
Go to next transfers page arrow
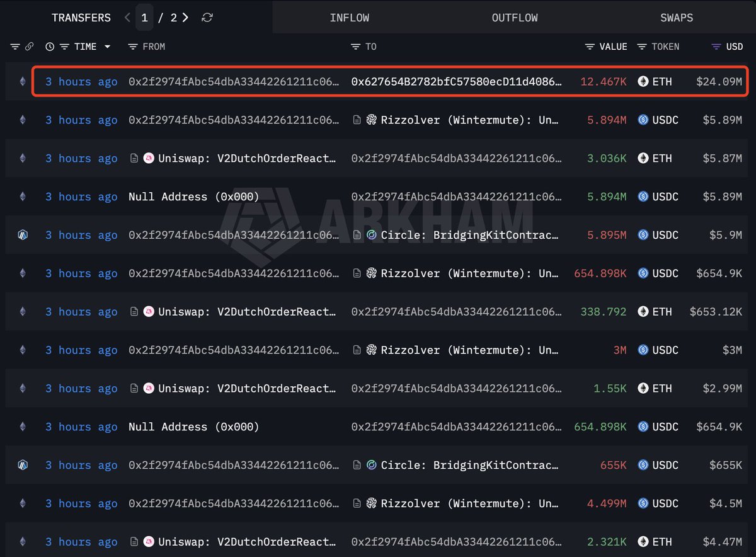pyautogui.click(x=185, y=18)
